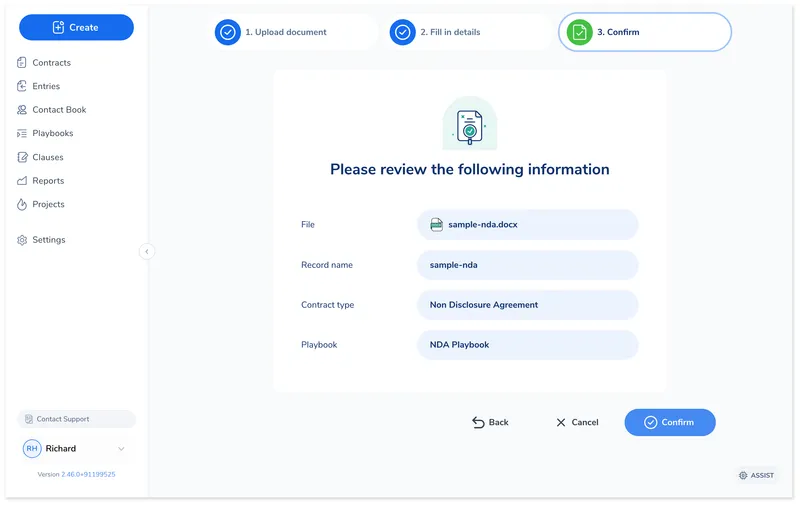Click the Contact Support button
This screenshot has height=505, width=800.
coord(77,419)
